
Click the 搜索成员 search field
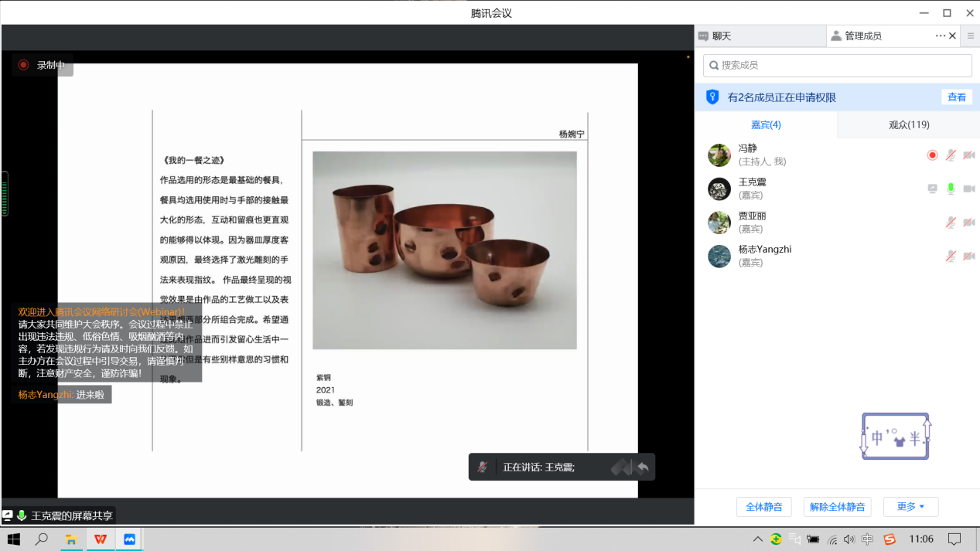837,65
